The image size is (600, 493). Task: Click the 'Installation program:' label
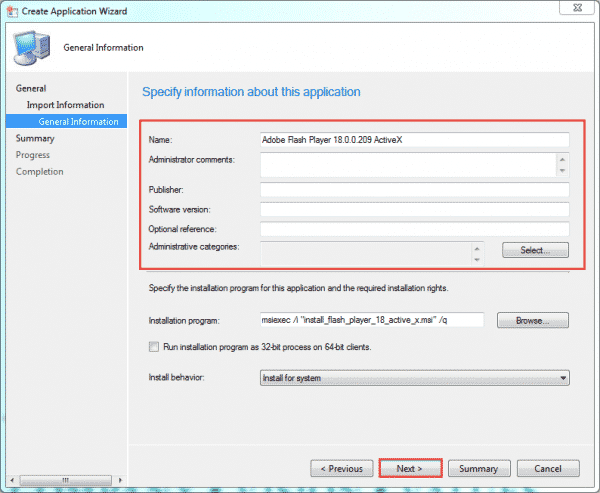184,321
